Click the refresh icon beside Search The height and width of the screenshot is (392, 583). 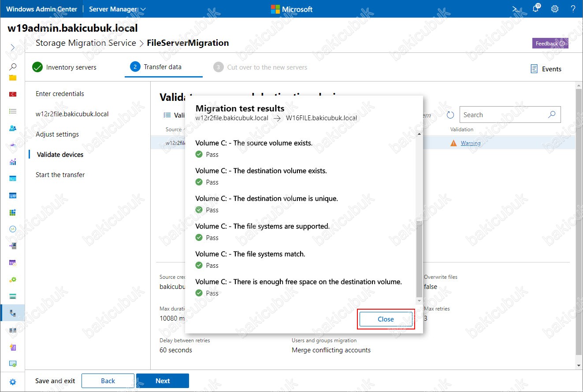[450, 115]
